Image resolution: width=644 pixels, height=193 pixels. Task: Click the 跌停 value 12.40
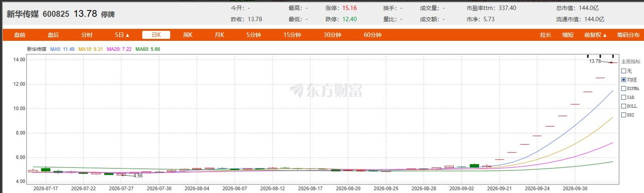coord(349,19)
